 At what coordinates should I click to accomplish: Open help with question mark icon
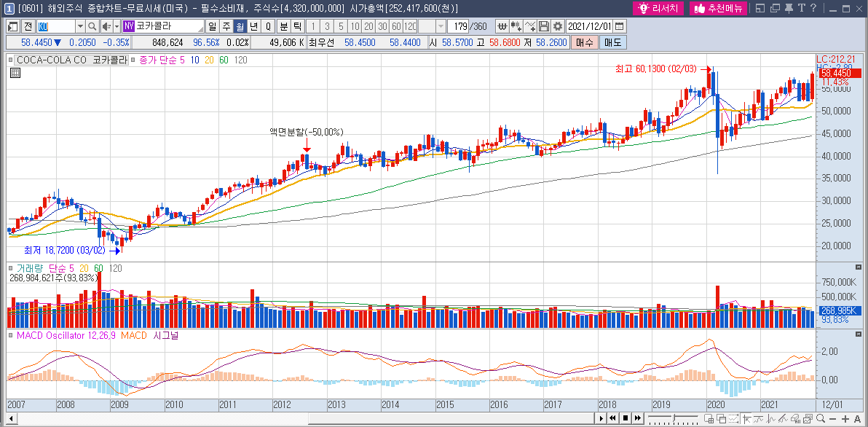click(x=813, y=8)
